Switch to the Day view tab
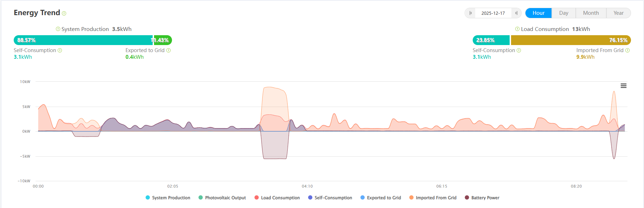 tap(564, 13)
